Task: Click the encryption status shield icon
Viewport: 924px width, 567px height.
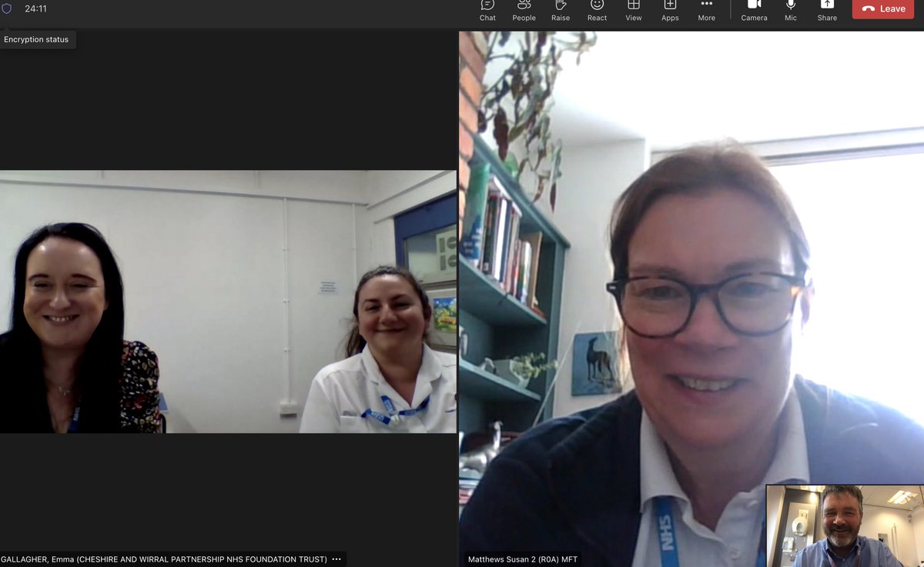Action: [x=7, y=8]
